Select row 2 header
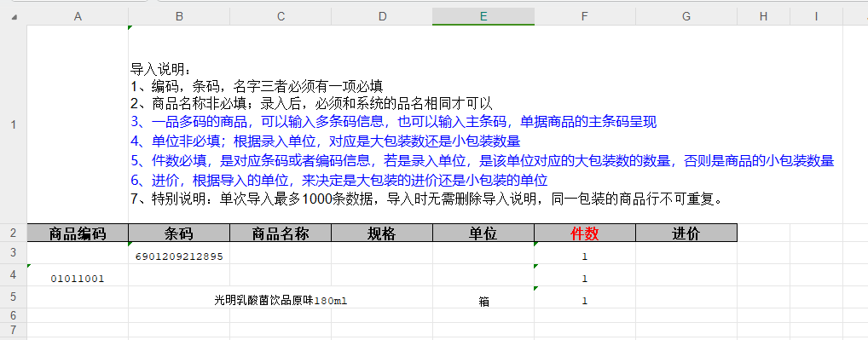Viewport: 868px width, 340px height. pos(14,233)
